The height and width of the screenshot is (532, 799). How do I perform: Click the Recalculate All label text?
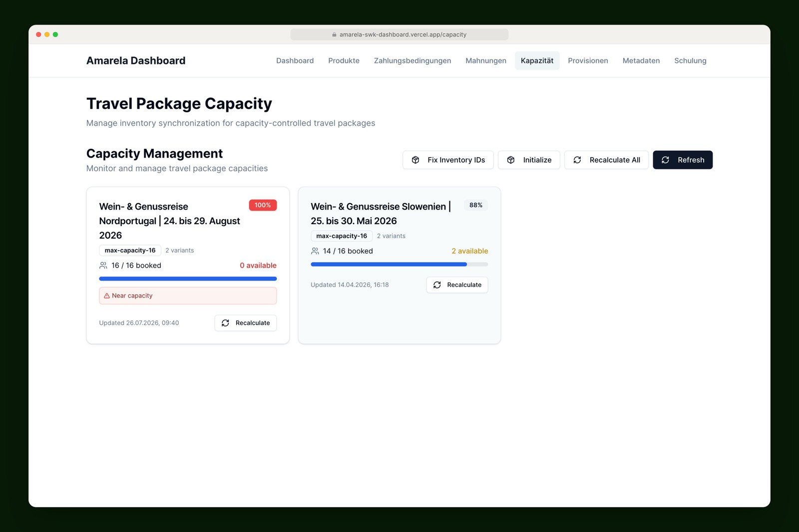pyautogui.click(x=615, y=160)
